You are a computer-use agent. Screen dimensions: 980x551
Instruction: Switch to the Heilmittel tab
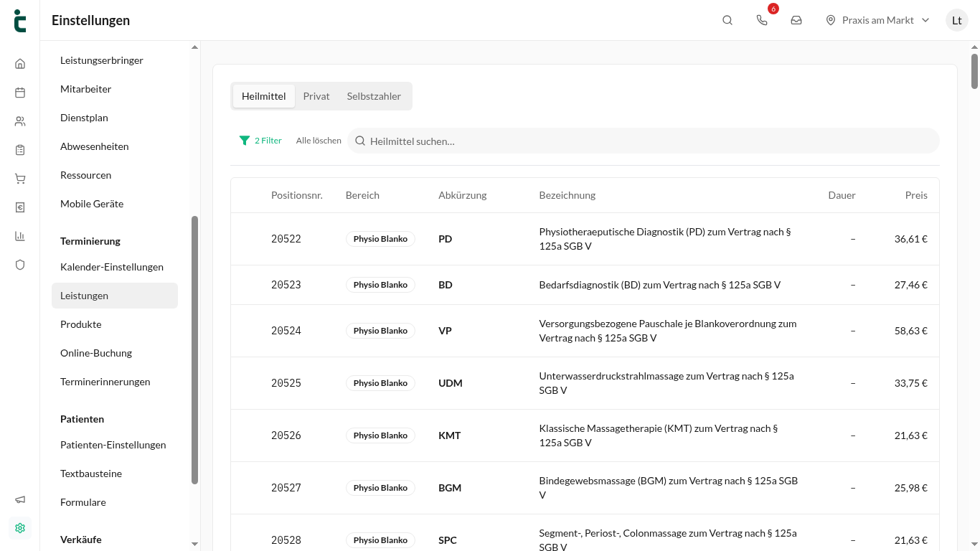coord(263,96)
